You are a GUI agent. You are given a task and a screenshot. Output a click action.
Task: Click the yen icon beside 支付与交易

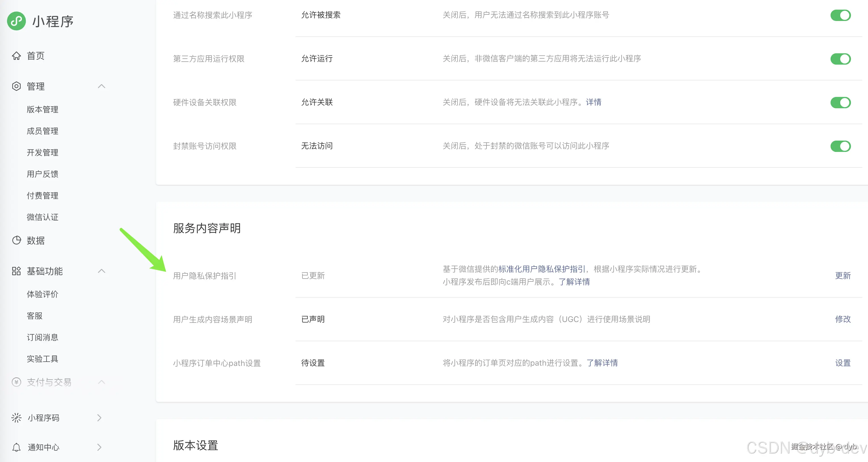pyautogui.click(x=16, y=382)
